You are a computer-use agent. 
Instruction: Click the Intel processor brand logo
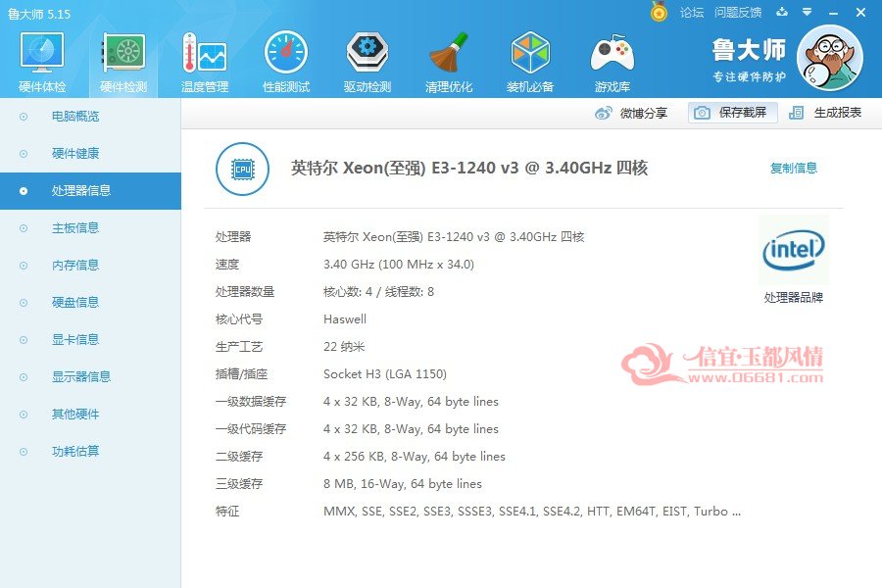(x=794, y=250)
